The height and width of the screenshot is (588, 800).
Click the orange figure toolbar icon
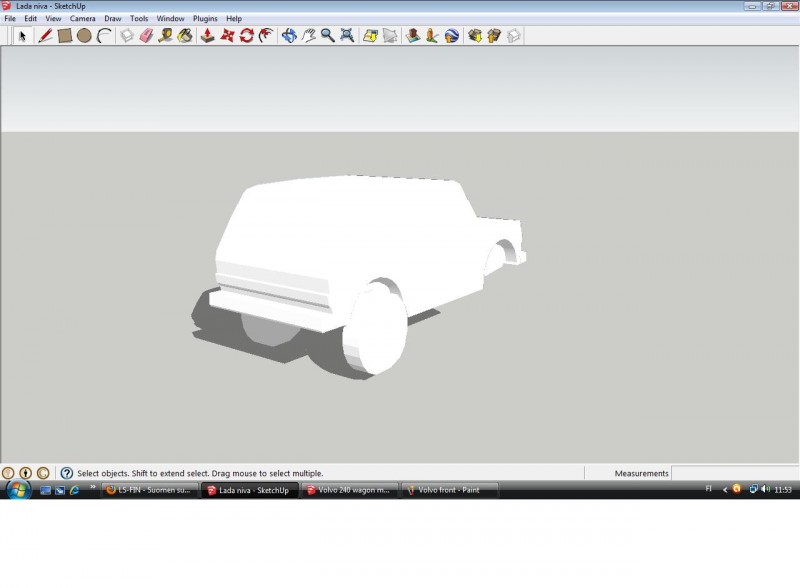click(x=432, y=36)
